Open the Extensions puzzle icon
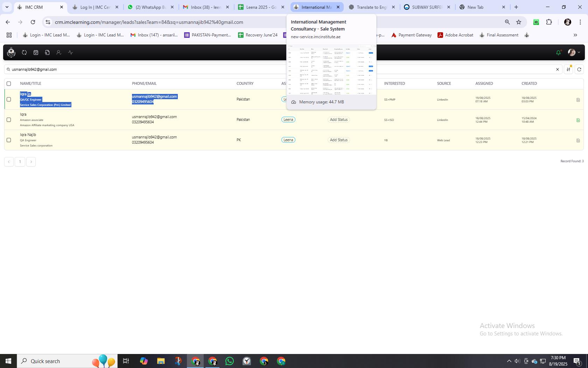The width and height of the screenshot is (588, 368). pos(549,22)
